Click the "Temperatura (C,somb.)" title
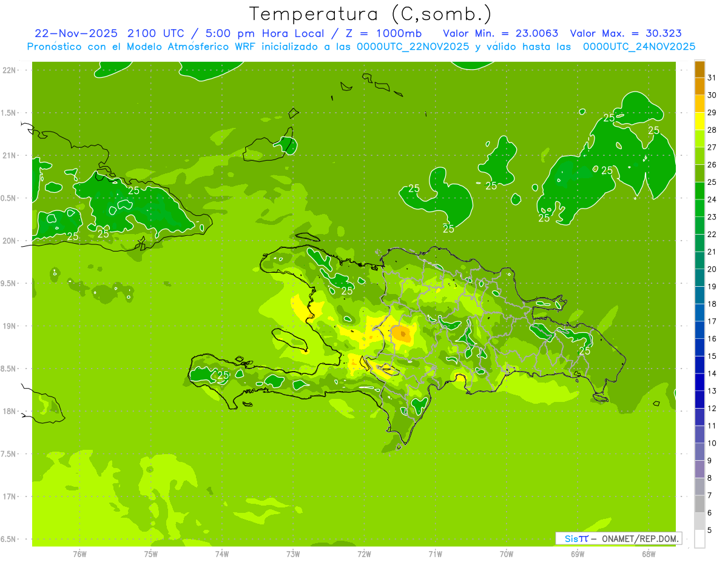This screenshot has width=728, height=562. 371,14
